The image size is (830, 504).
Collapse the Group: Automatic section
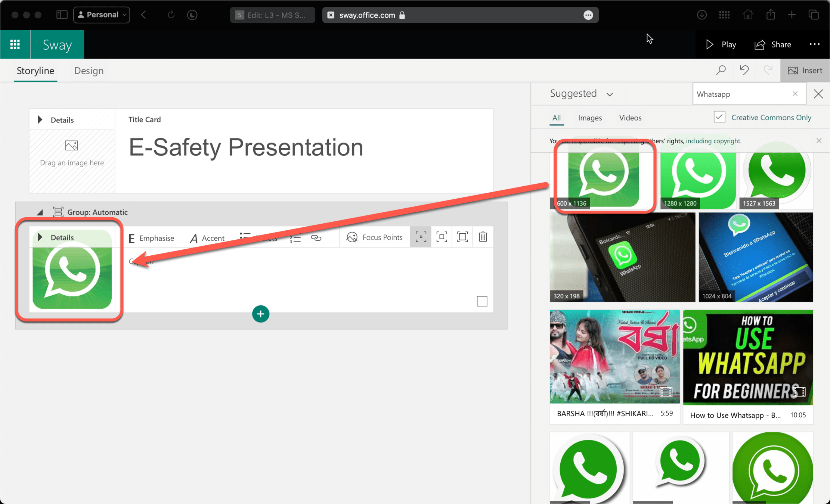[40, 212]
